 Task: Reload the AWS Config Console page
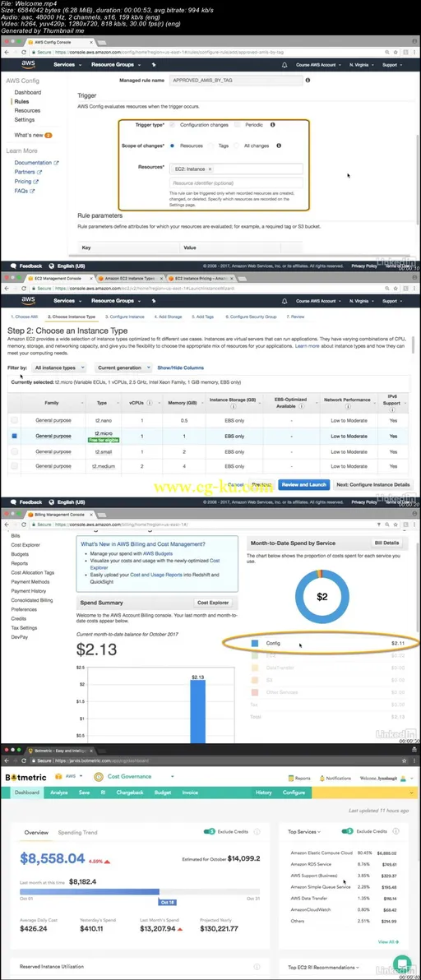[25, 51]
